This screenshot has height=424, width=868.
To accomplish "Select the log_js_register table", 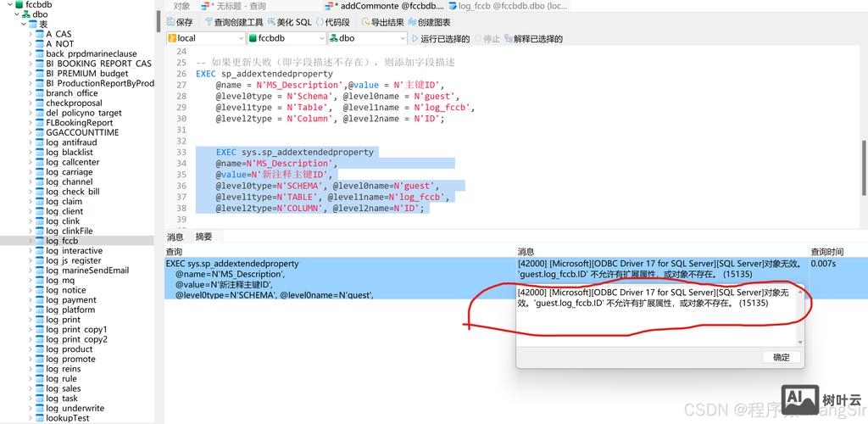I will pos(74,260).
